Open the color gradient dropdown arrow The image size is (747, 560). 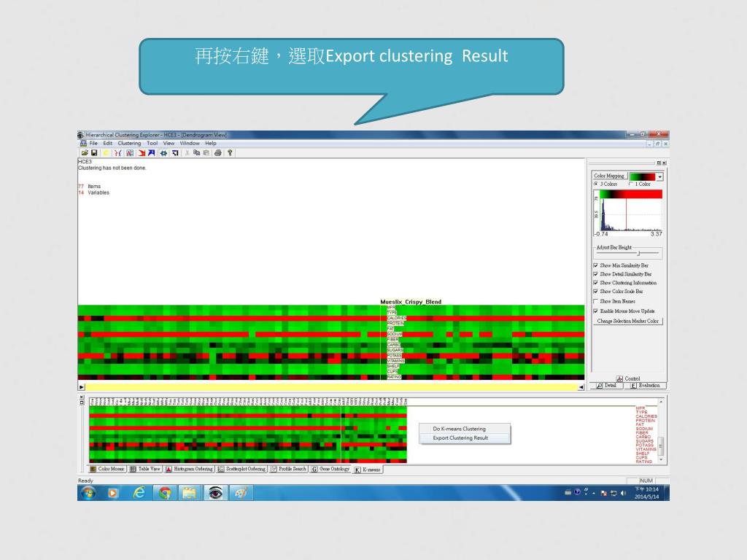coord(659,176)
